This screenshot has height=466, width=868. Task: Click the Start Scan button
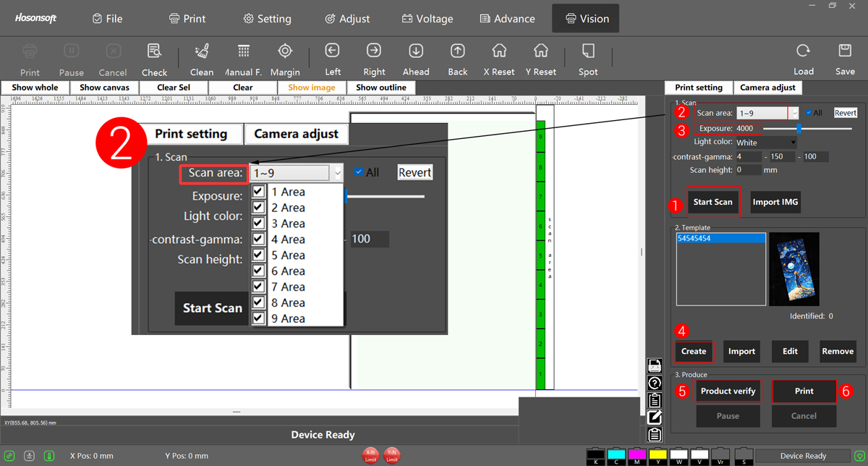[x=712, y=202]
